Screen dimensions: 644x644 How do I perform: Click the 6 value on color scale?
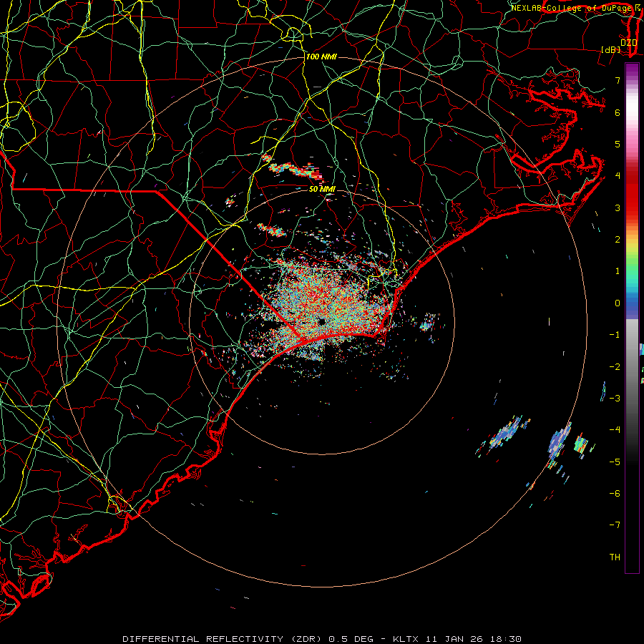pyautogui.click(x=618, y=112)
